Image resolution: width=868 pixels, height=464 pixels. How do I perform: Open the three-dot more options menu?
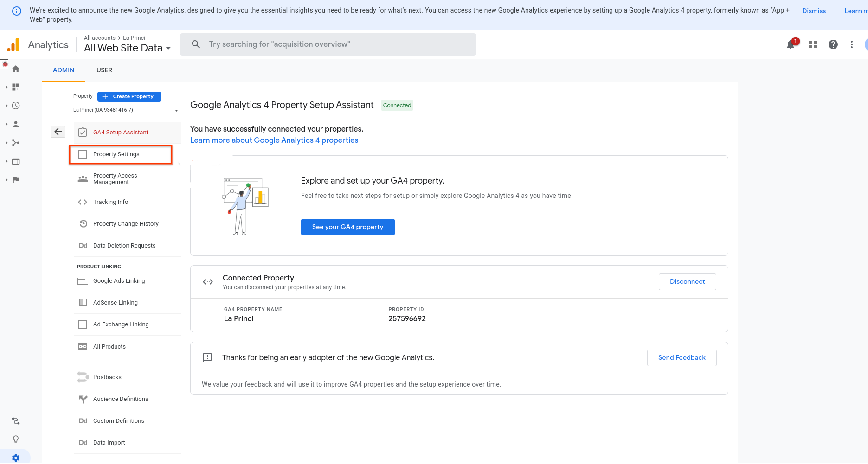[x=852, y=44]
